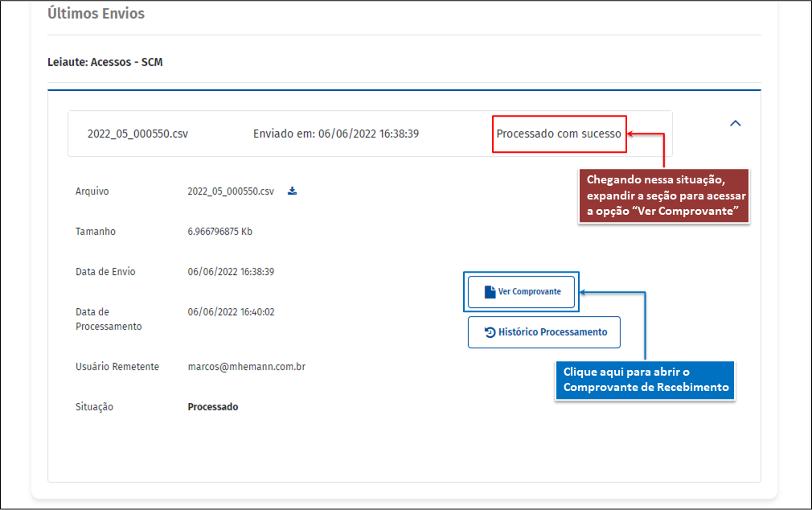Click the history clock icon in Histórico Processamento

490,332
